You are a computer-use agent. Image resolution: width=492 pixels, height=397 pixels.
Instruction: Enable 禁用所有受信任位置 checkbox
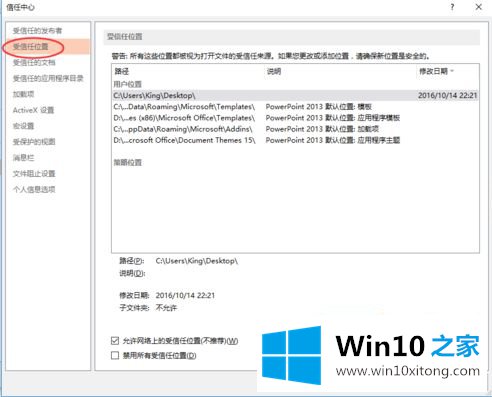pos(115,355)
